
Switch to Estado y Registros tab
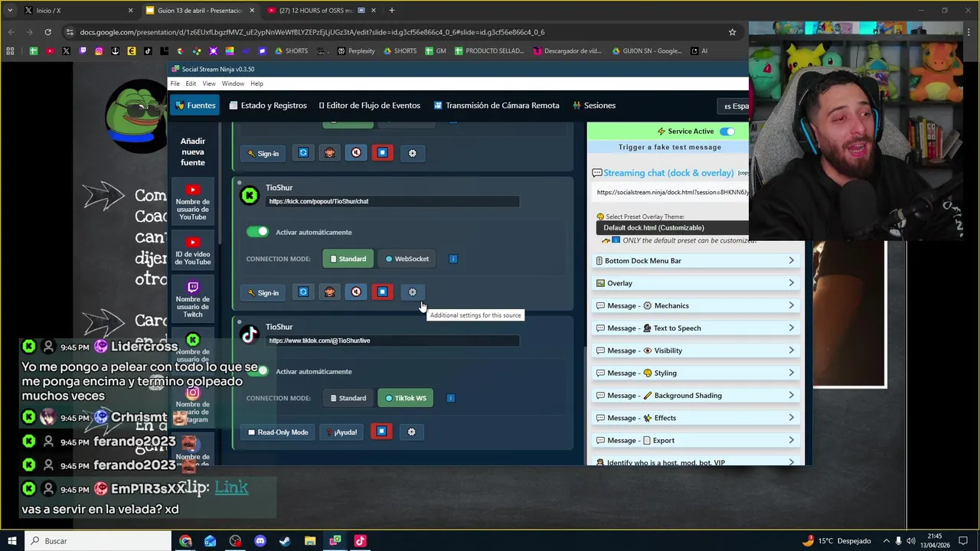tap(268, 106)
